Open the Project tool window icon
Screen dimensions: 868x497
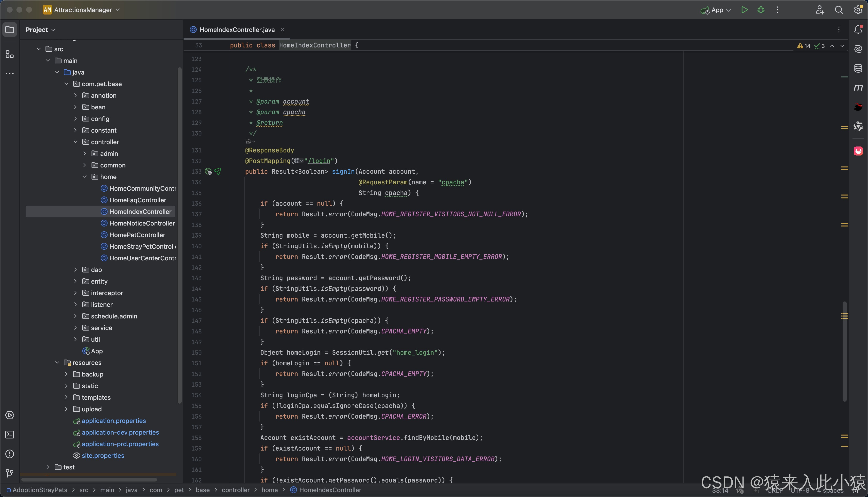coord(9,30)
